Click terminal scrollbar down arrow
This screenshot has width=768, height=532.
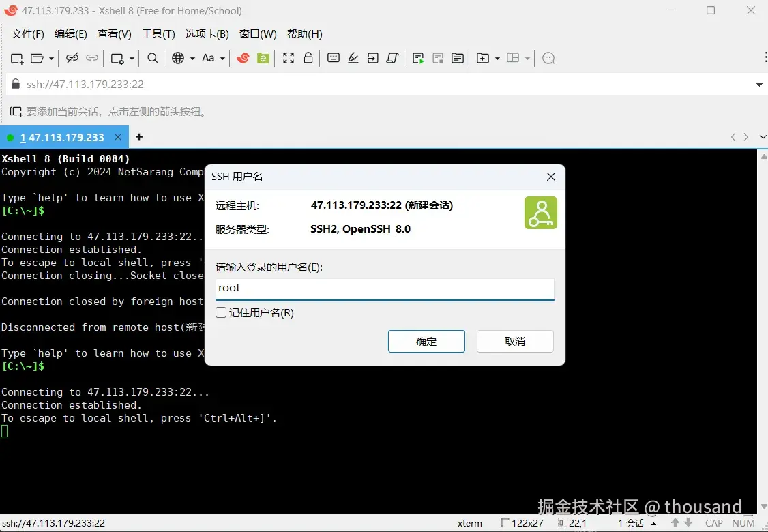pyautogui.click(x=764, y=506)
